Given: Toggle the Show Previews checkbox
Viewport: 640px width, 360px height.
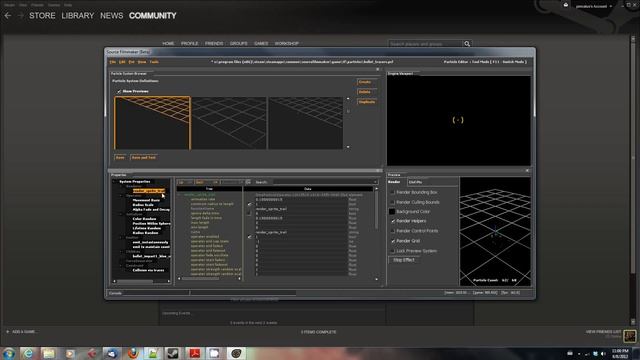Looking at the screenshot, I should tap(119, 91).
